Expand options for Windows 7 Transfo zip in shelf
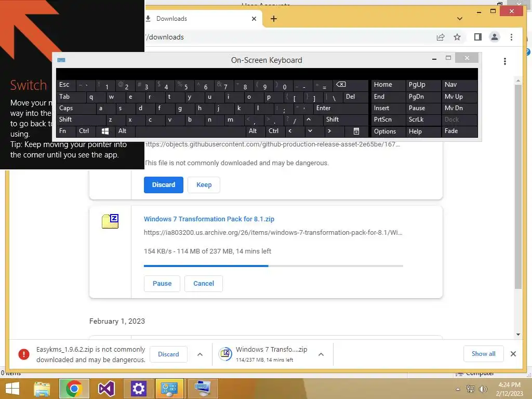The height and width of the screenshot is (399, 532). 321,354
